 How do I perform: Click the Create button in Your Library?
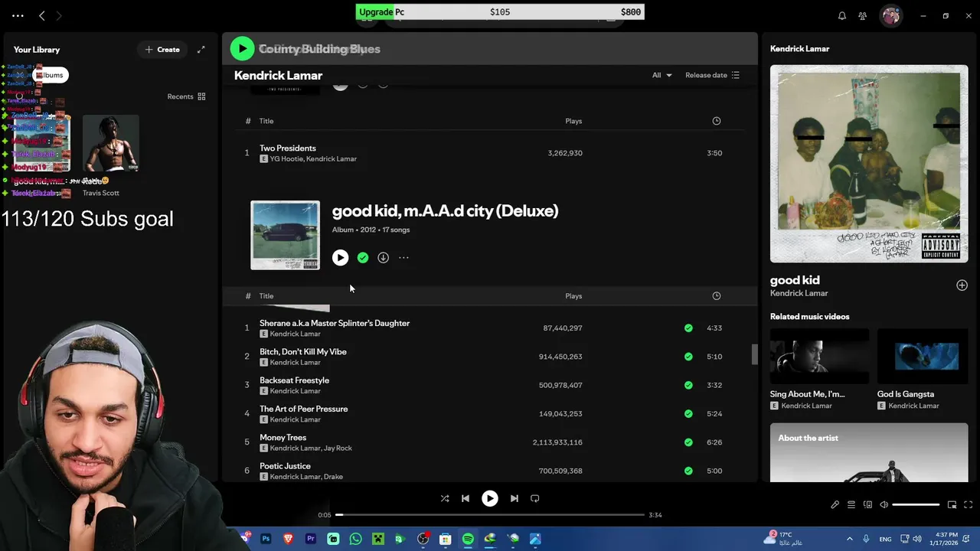(x=162, y=50)
